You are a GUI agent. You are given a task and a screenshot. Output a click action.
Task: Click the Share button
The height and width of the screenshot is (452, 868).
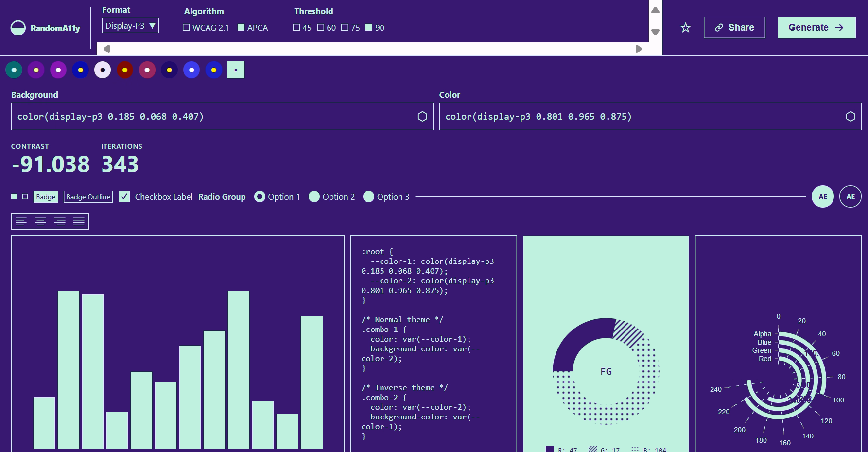pos(734,28)
